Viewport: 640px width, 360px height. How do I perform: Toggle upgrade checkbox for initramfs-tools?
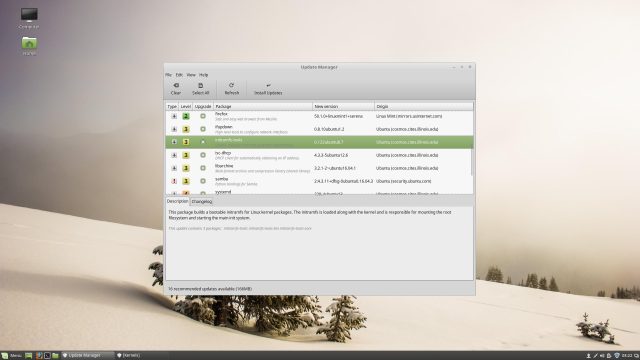pyautogui.click(x=202, y=142)
